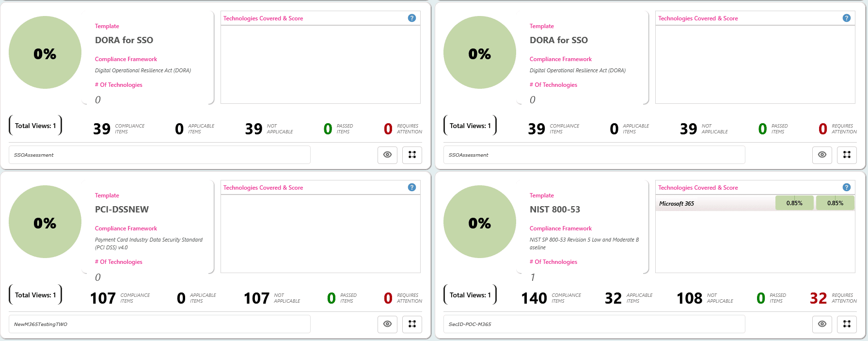The image size is (868, 341).
Task: Click Technologies Covered & Score header in NIST card
Action: [698, 188]
